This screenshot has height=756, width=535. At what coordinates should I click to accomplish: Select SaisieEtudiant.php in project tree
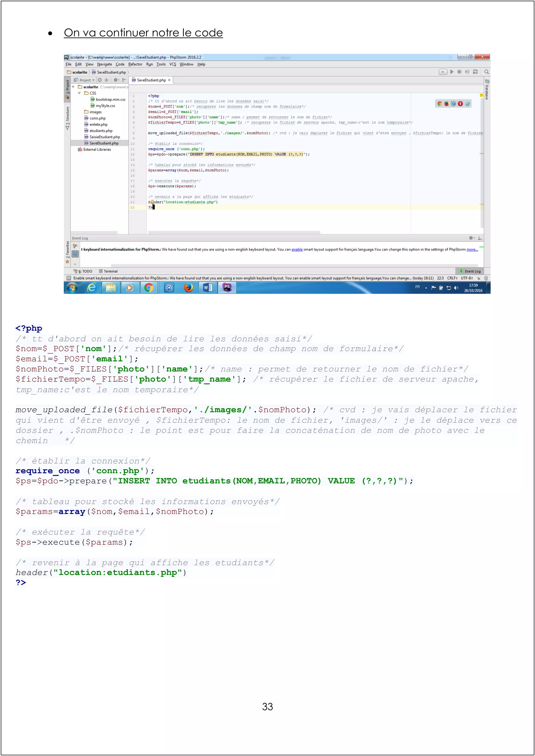click(102, 137)
